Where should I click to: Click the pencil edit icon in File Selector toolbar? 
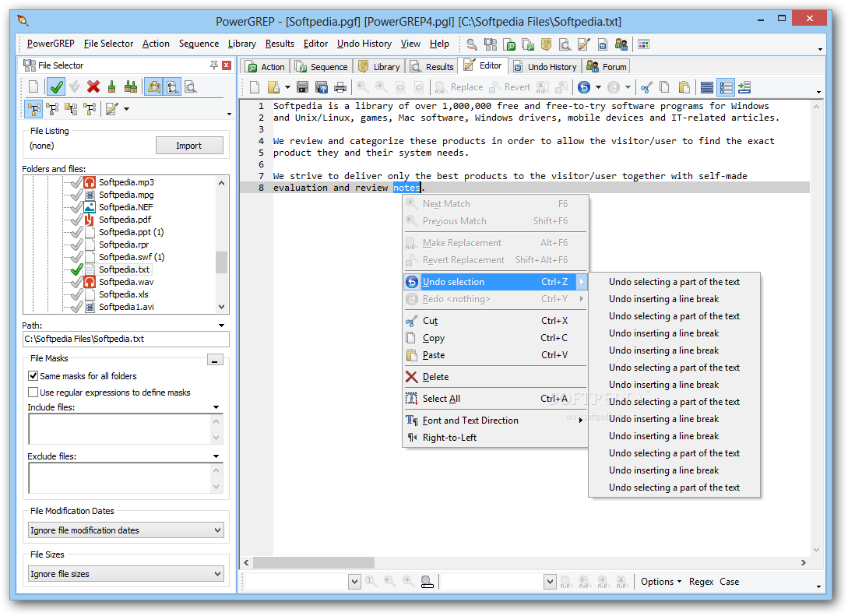click(112, 109)
